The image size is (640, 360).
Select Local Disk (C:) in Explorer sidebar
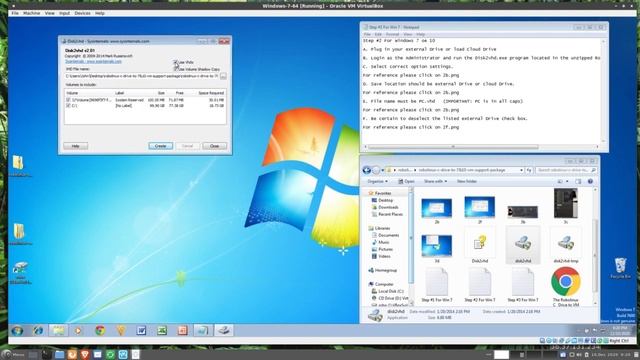pos(387,291)
